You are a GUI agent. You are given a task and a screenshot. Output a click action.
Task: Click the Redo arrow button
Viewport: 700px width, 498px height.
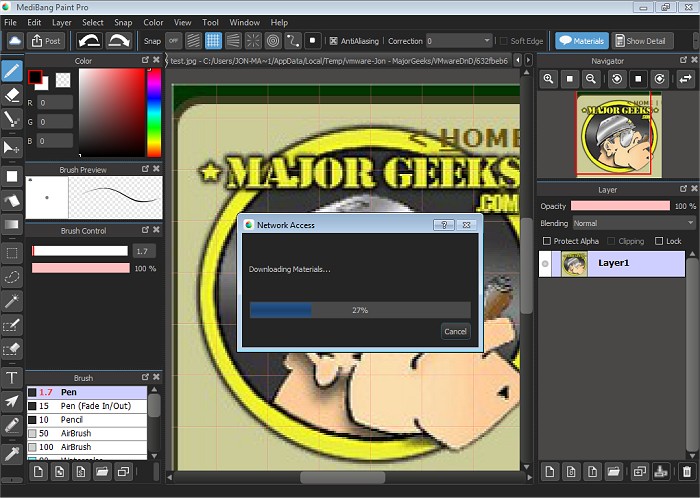(x=121, y=41)
